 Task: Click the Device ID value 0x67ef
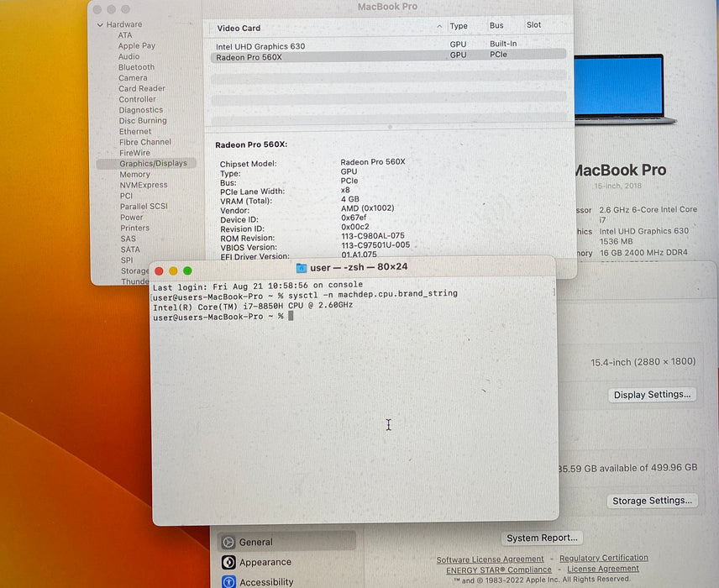[x=354, y=218]
